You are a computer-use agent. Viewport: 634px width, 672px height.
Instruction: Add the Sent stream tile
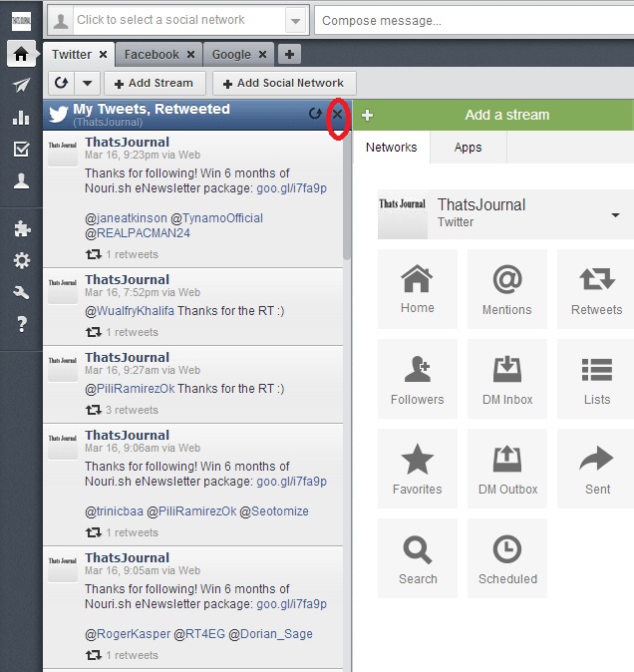[596, 469]
